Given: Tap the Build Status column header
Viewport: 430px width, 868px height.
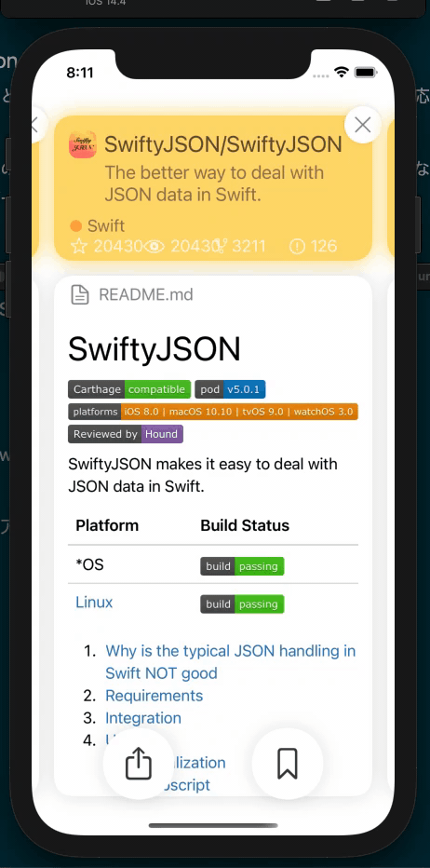Looking at the screenshot, I should coord(245,525).
